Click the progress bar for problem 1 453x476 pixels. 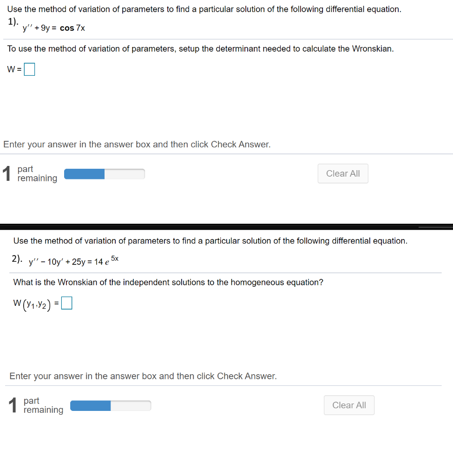coord(105,174)
